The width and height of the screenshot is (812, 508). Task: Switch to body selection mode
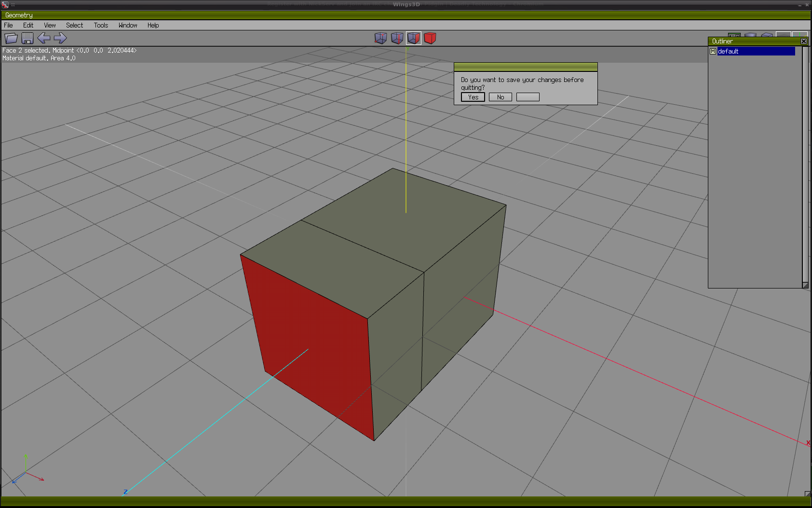click(430, 38)
